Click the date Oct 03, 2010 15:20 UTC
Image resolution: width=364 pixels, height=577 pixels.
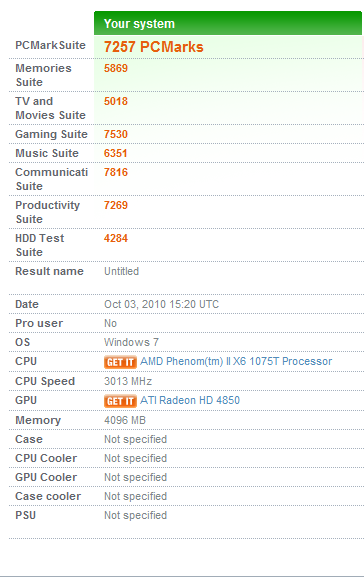pos(161,304)
